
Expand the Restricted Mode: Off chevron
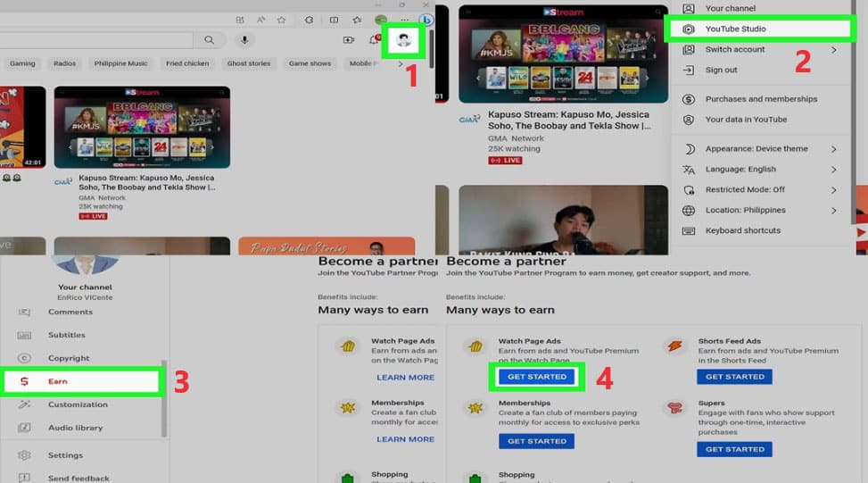coord(834,190)
